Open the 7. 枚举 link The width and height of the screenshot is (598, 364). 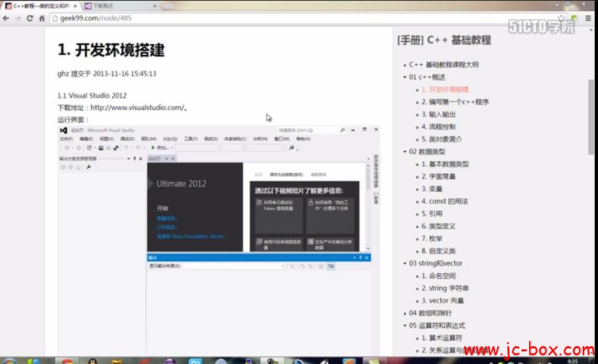click(x=432, y=239)
